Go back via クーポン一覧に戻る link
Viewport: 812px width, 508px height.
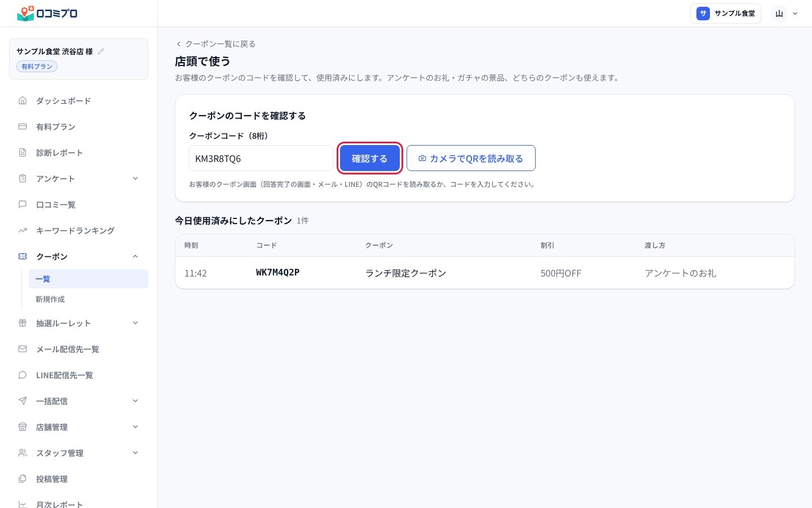pyautogui.click(x=216, y=44)
